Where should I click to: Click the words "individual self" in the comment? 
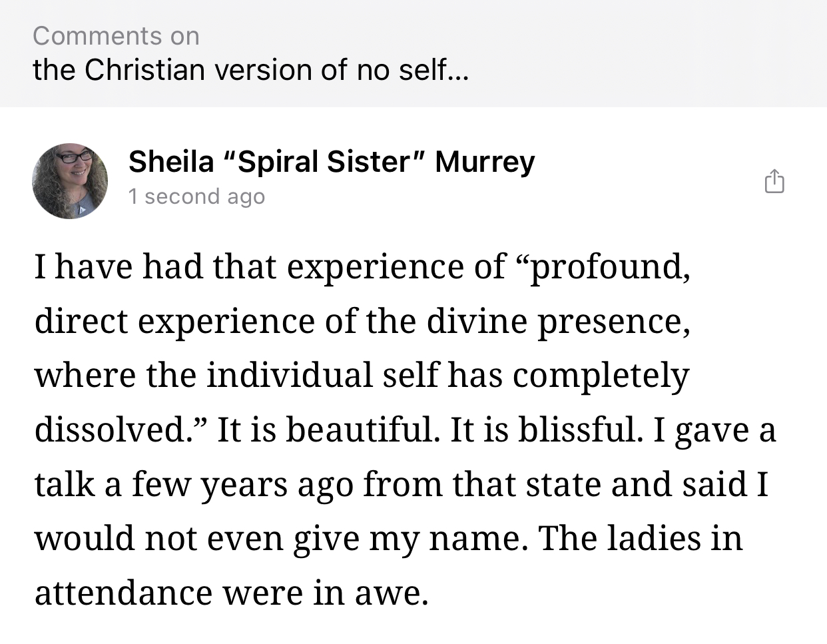point(322,376)
